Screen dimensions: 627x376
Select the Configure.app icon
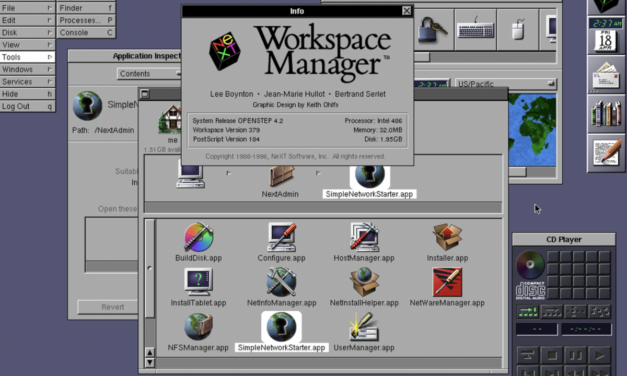[x=282, y=237]
